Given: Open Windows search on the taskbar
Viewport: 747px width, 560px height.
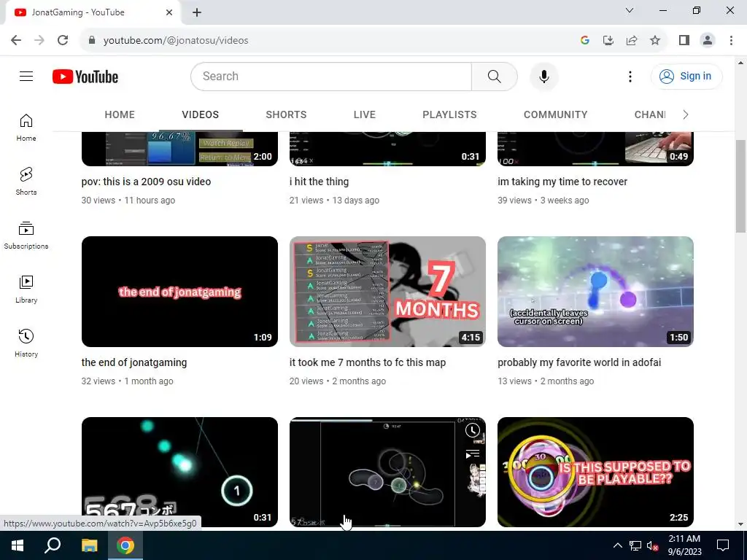Looking at the screenshot, I should (53, 545).
